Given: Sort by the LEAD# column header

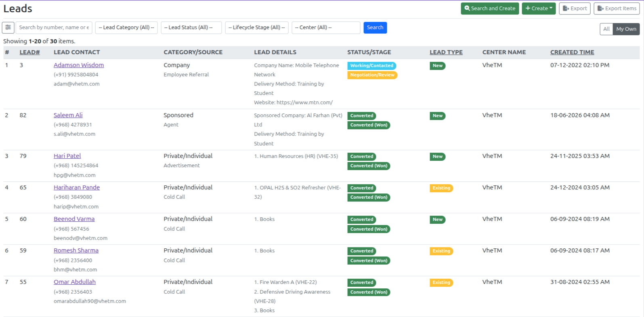Looking at the screenshot, I should coord(29,52).
